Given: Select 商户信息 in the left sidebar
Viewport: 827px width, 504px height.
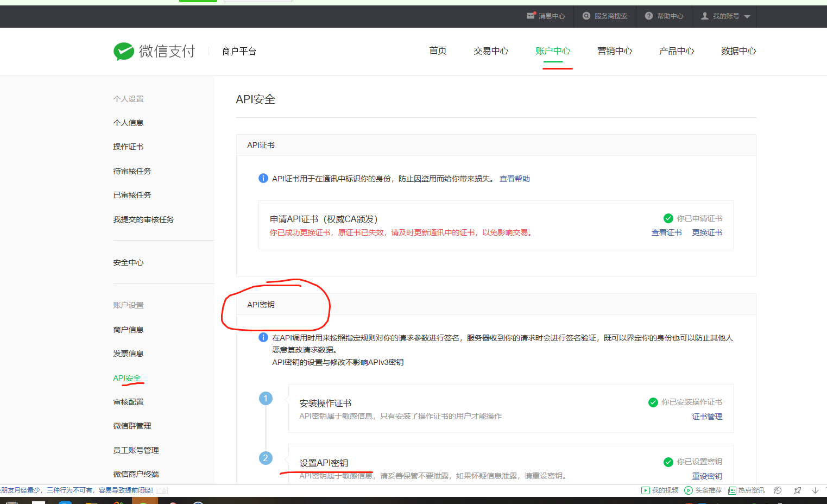Looking at the screenshot, I should (128, 329).
